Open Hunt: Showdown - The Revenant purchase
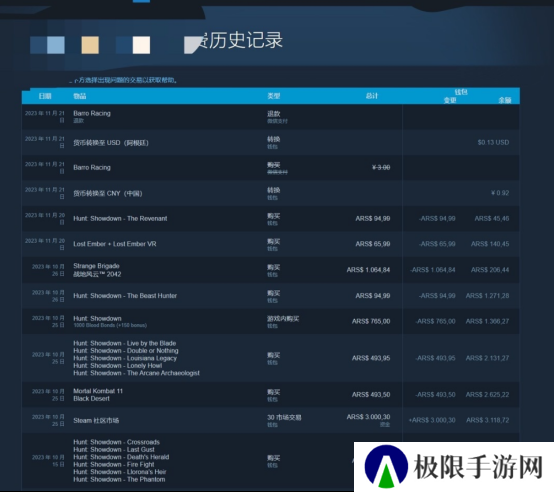 (x=270, y=219)
